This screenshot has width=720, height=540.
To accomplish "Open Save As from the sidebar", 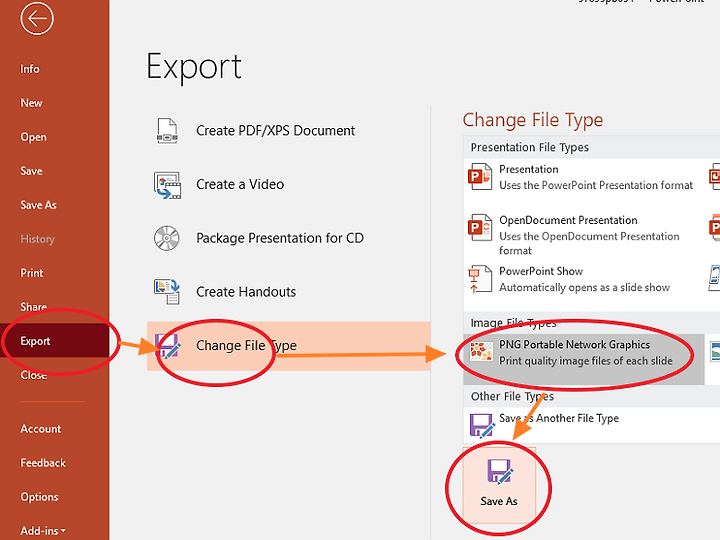I will point(38,205).
